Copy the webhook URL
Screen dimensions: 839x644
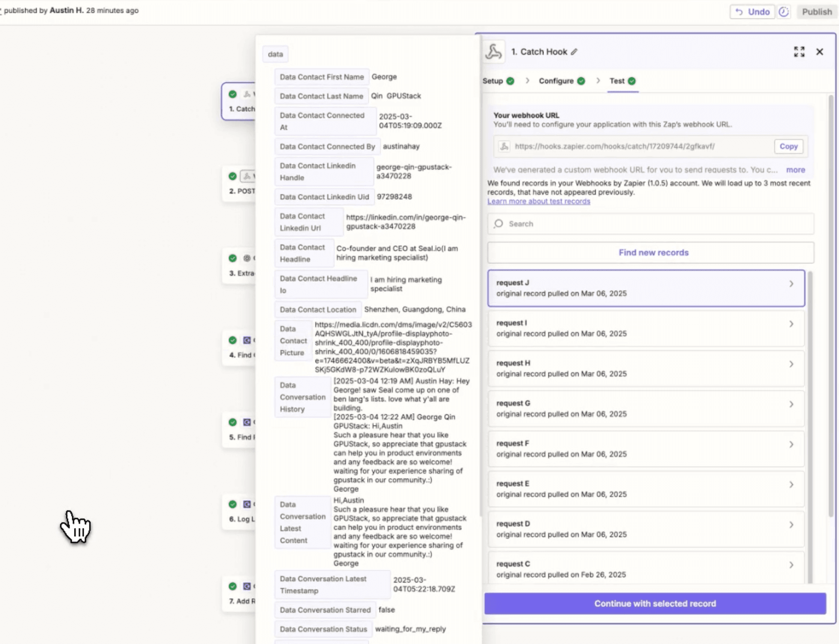tap(788, 146)
